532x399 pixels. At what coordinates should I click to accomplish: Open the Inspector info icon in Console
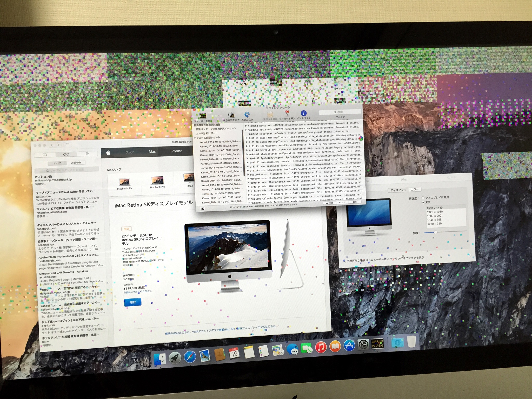[x=303, y=113]
